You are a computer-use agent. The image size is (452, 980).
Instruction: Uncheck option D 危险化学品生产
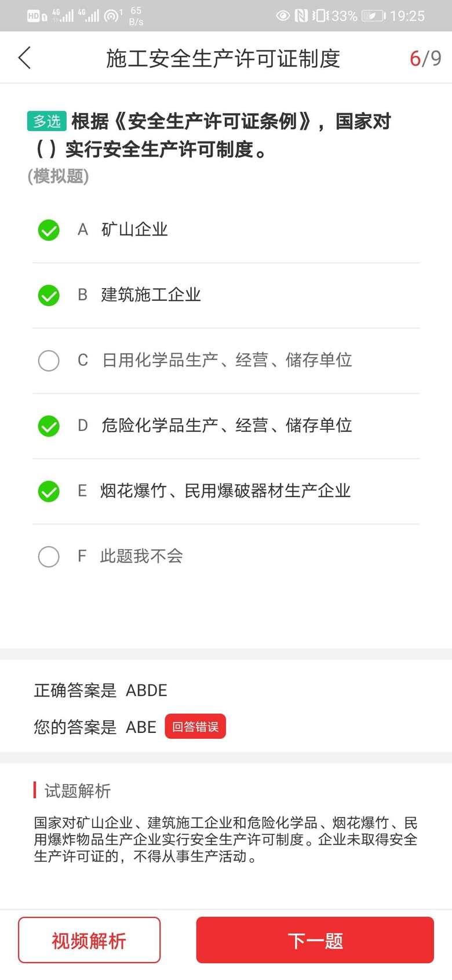pos(49,426)
